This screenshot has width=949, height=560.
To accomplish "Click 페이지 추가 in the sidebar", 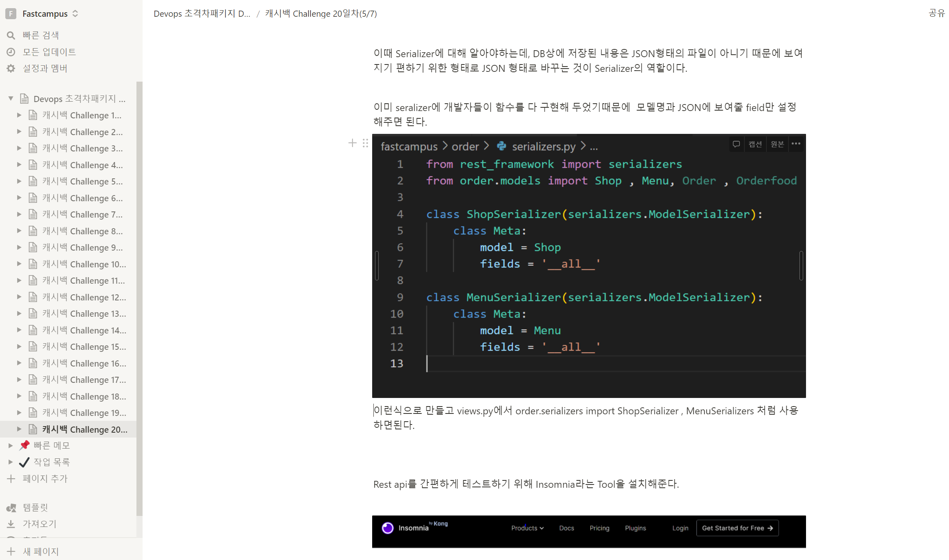I will pyautogui.click(x=45, y=478).
